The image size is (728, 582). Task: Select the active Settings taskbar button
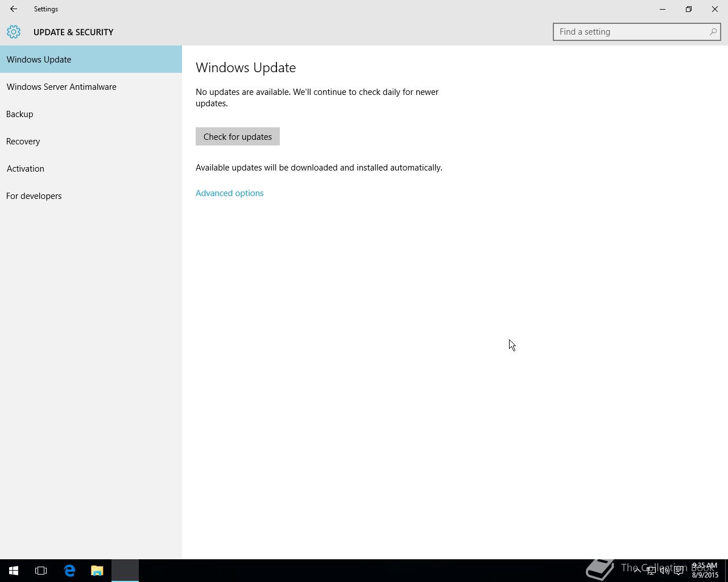click(125, 571)
